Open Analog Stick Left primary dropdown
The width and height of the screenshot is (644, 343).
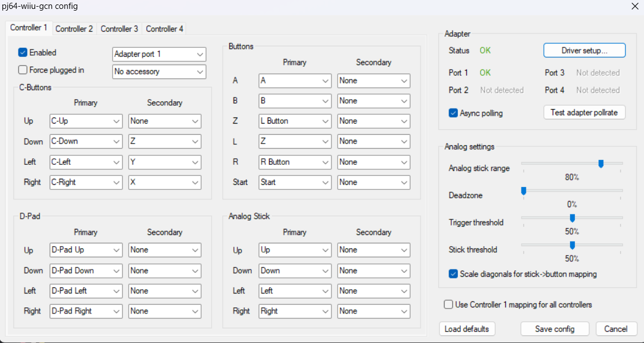click(x=295, y=291)
